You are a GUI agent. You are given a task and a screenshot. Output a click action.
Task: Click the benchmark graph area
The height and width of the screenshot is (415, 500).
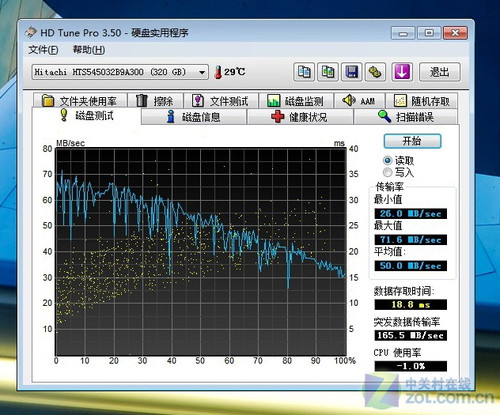[x=201, y=252]
